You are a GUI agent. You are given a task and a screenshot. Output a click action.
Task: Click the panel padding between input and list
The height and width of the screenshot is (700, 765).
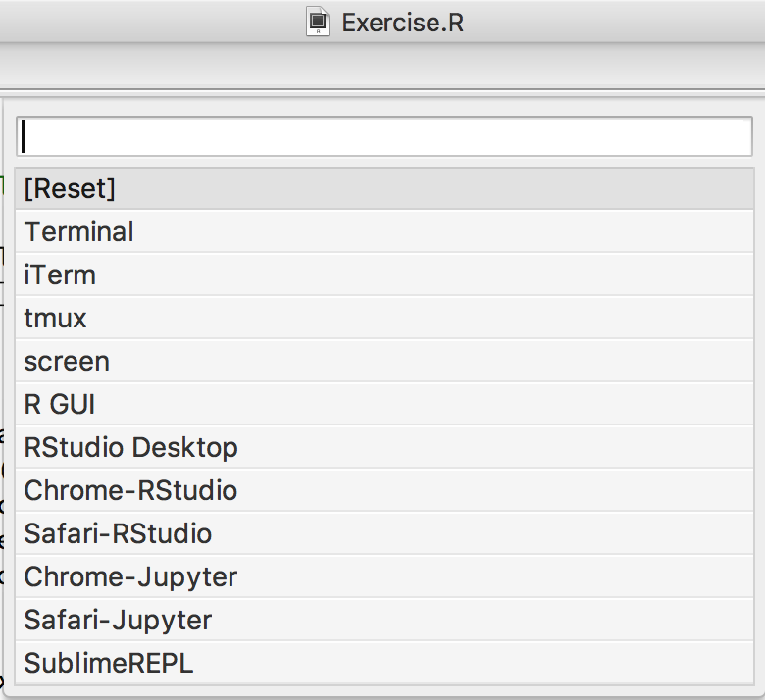[x=383, y=162]
